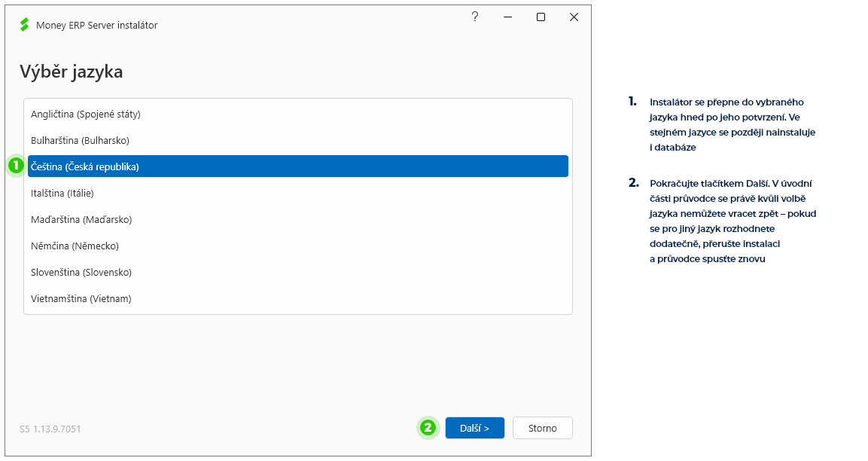Click the Výběr jazyka heading
Viewport: 868px width, 461px height.
(72, 72)
